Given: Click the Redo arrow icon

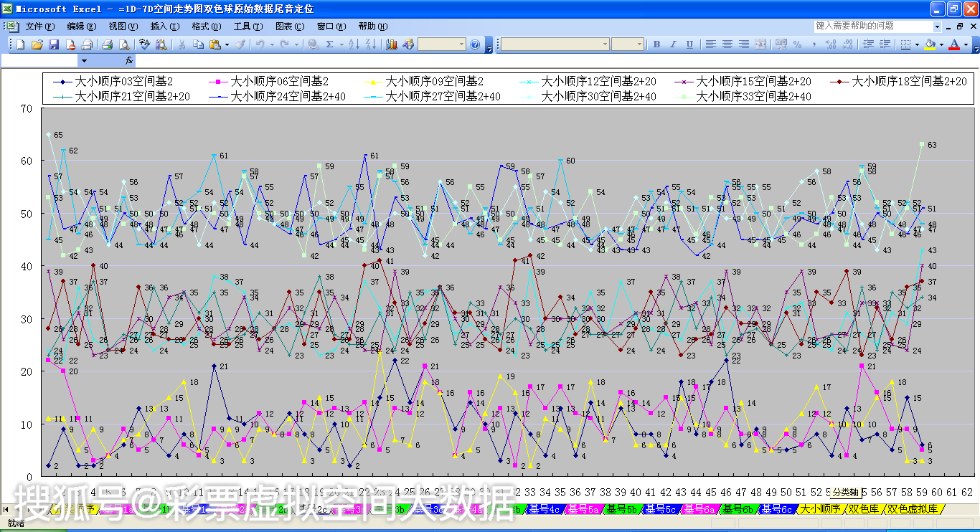Looking at the screenshot, I should click(x=285, y=44).
